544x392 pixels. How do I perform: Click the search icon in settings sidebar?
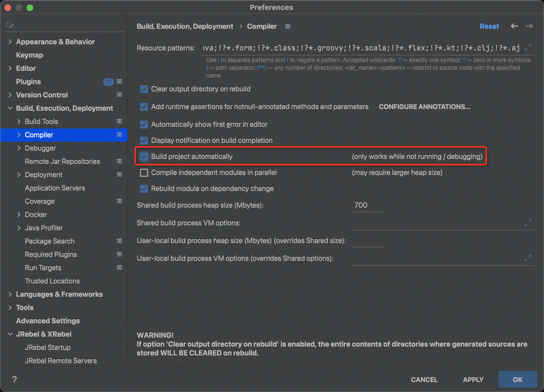tap(9, 25)
